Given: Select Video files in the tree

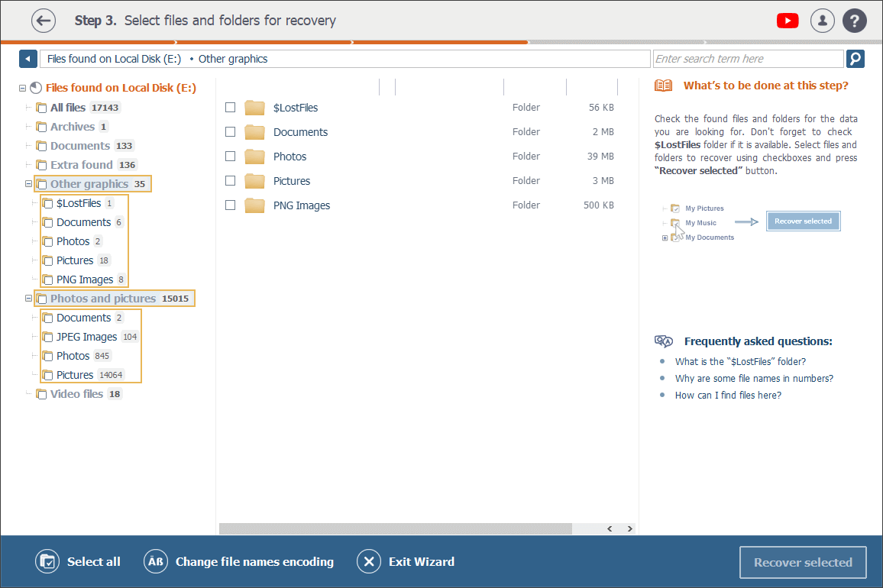Looking at the screenshot, I should point(76,394).
